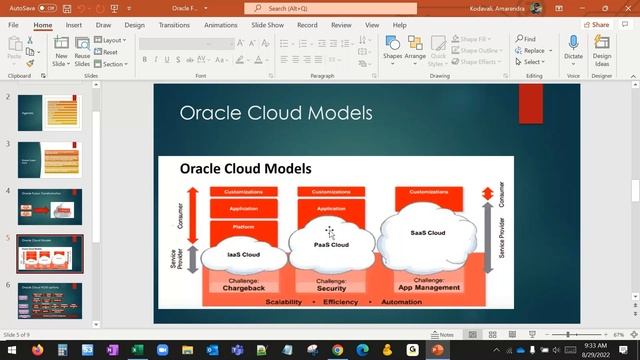Toggle text shadow formatting
640x360 pixels.
178,60
